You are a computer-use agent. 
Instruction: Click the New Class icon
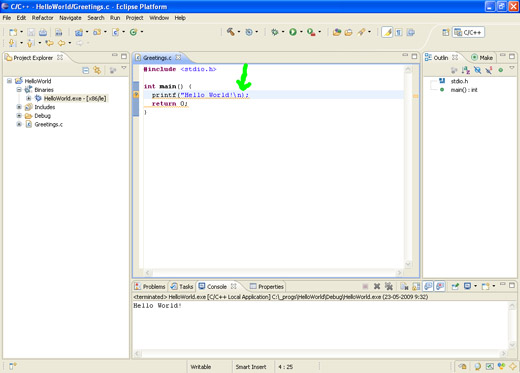(x=133, y=32)
